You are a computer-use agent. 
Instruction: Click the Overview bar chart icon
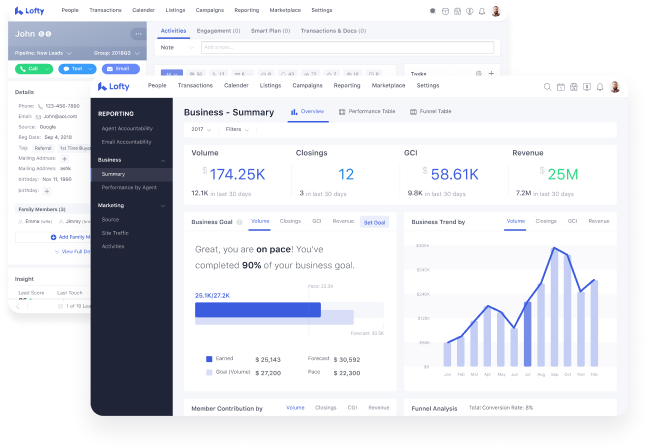tap(293, 112)
